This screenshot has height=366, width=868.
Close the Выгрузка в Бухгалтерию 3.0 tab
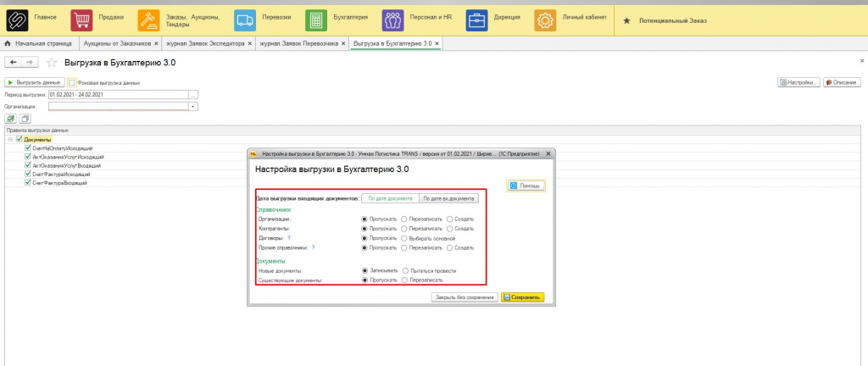point(437,43)
